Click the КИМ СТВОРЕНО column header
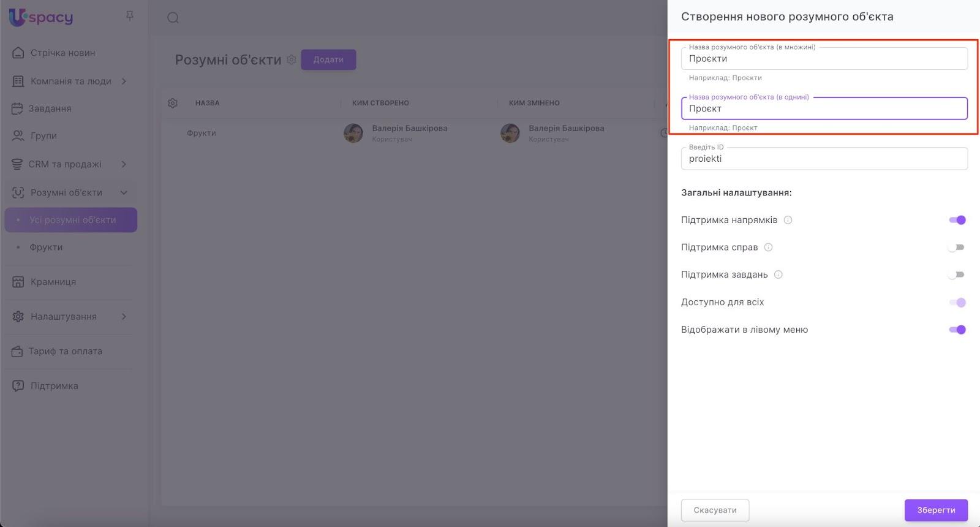 point(380,103)
